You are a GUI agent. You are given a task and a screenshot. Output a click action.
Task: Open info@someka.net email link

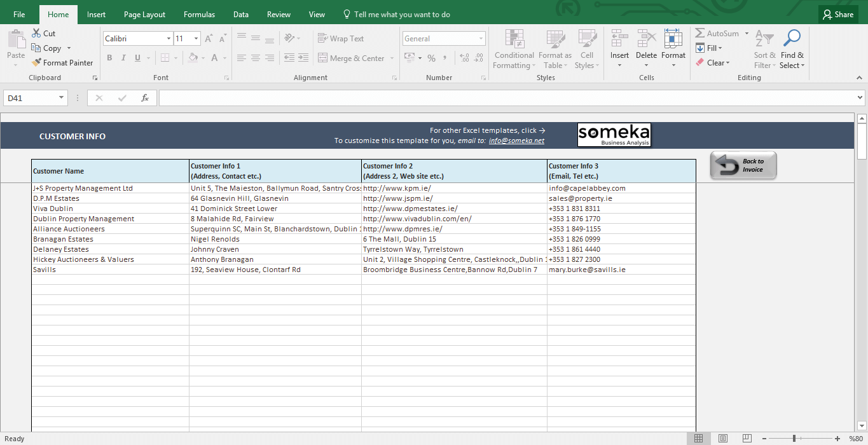tap(516, 140)
